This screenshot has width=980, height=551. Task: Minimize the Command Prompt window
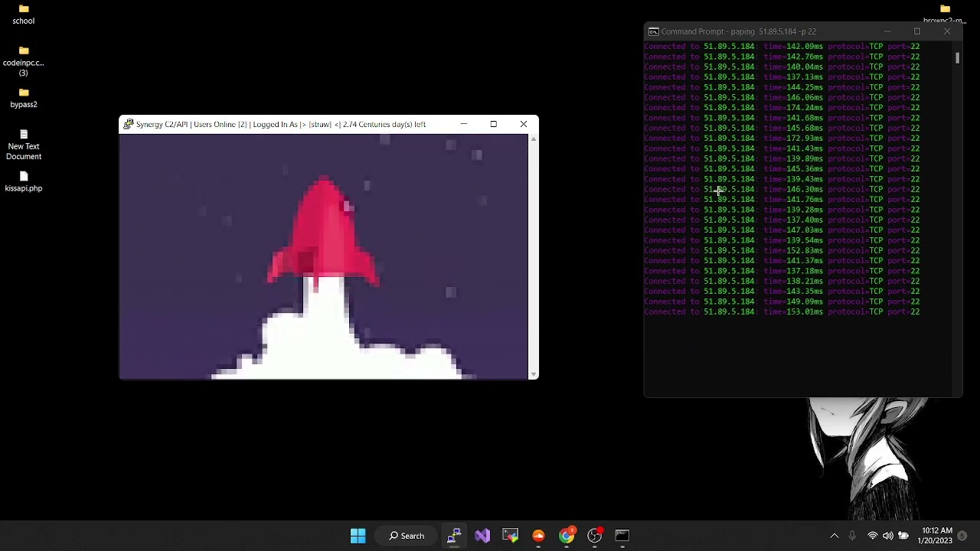[x=887, y=31]
